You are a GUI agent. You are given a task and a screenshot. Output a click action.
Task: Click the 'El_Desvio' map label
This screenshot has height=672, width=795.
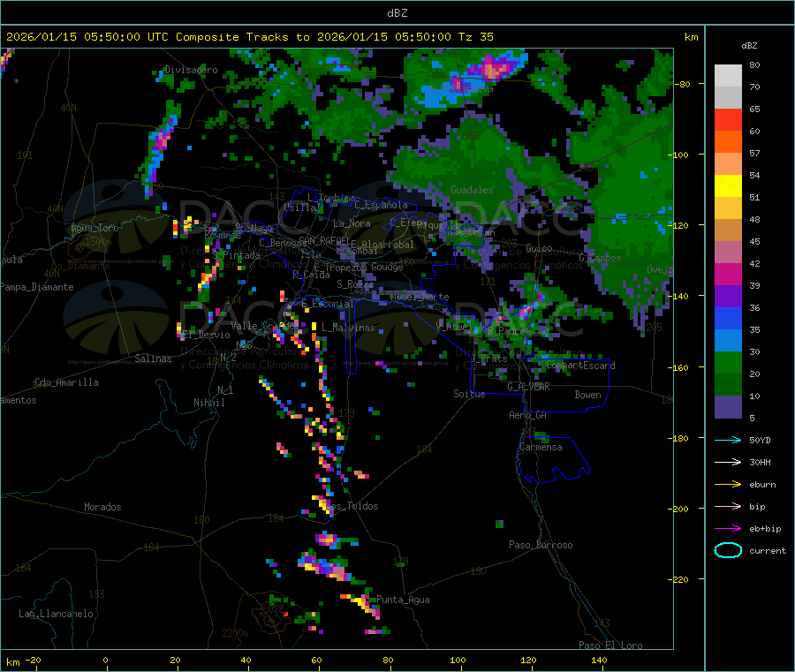click(206, 335)
